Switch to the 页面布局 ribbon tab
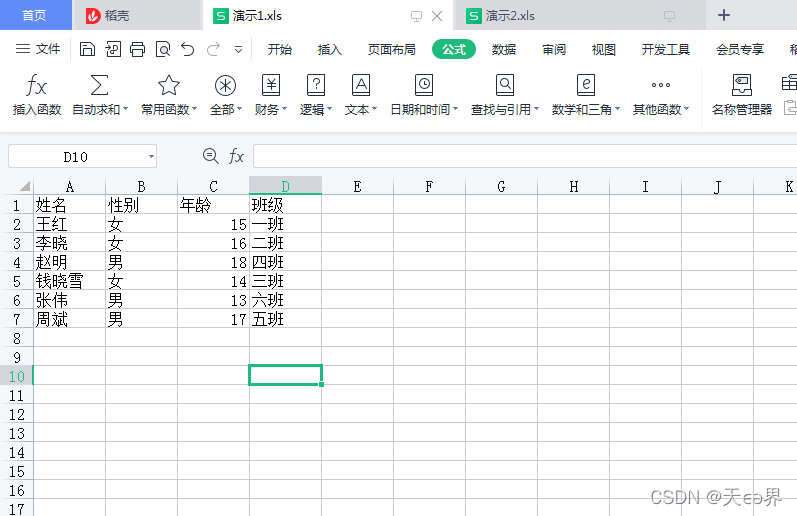 coord(391,49)
